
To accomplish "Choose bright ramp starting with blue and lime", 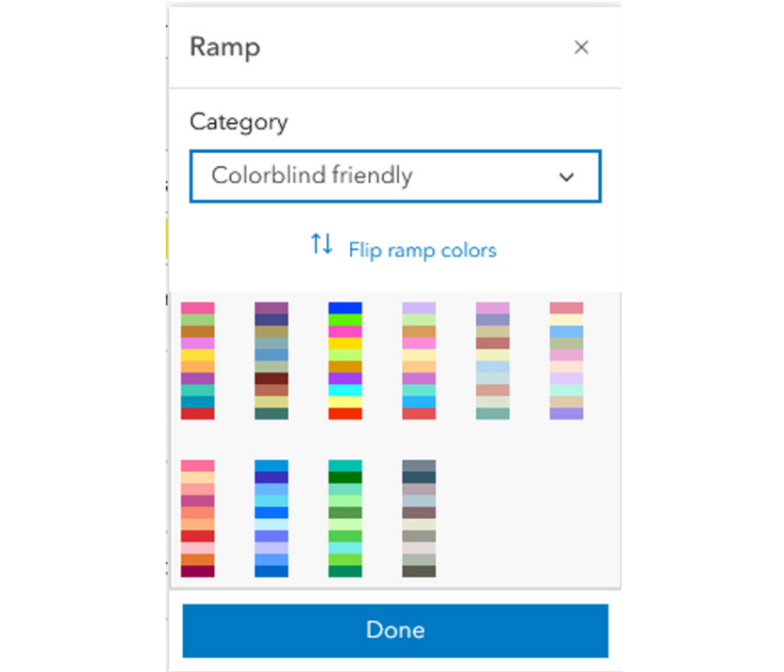I will [x=345, y=360].
